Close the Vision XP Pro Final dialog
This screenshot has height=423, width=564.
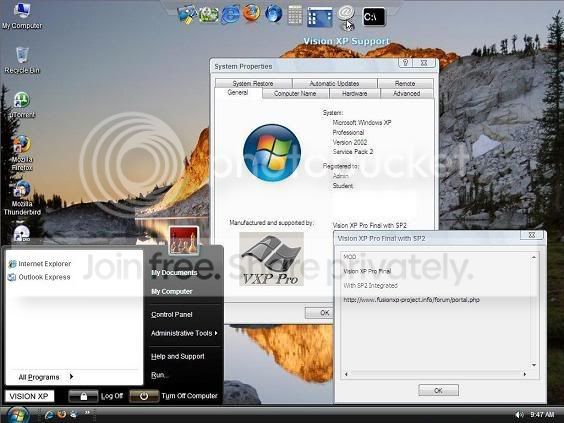(x=532, y=235)
